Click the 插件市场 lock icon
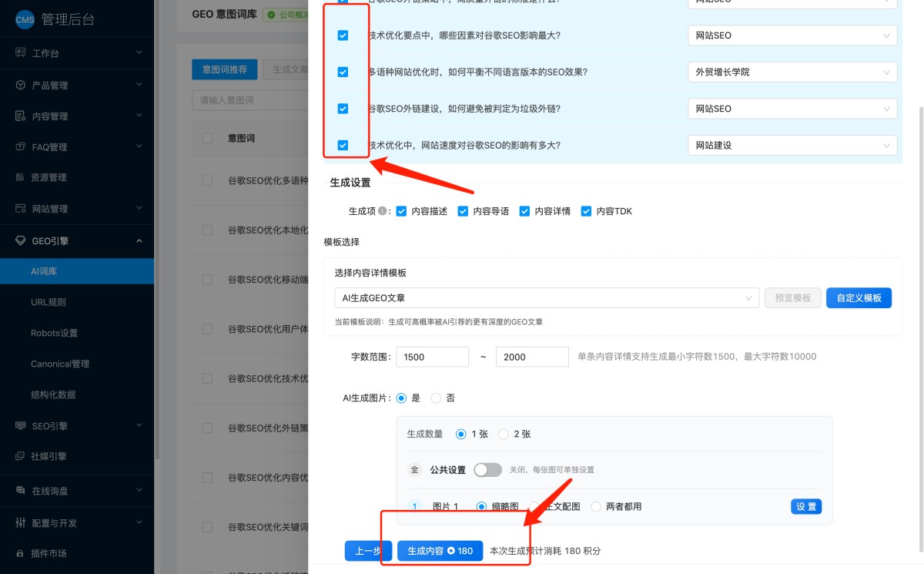 click(21, 553)
